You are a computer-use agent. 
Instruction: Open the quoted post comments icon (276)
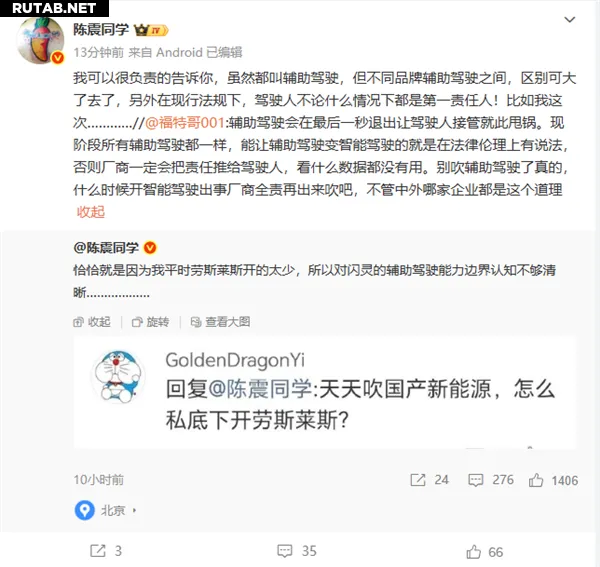pyautogui.click(x=476, y=480)
